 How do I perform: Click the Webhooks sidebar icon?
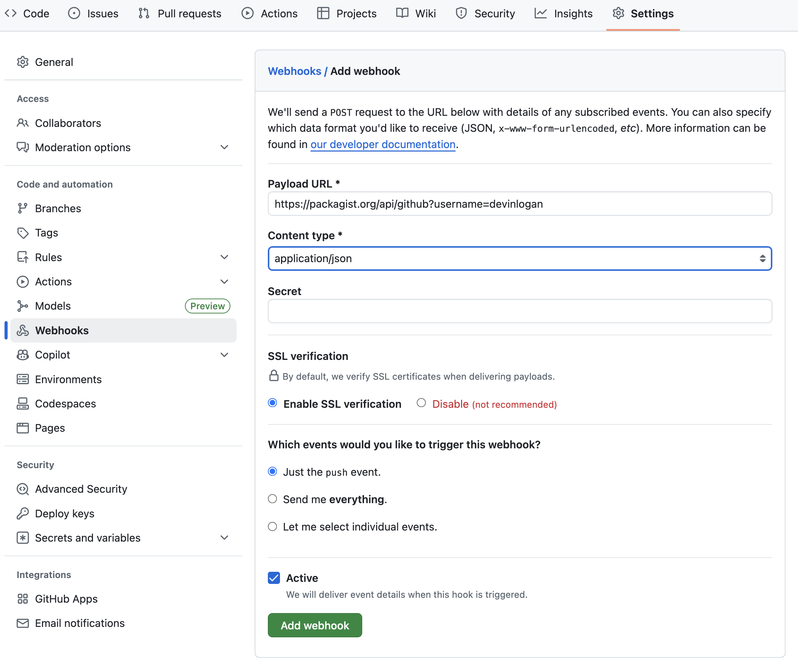pos(23,330)
